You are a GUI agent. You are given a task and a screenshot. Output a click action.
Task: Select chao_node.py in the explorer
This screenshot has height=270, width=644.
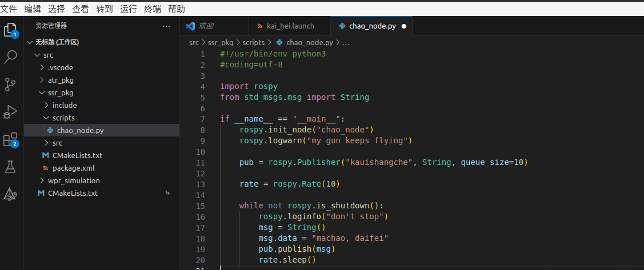click(x=80, y=130)
